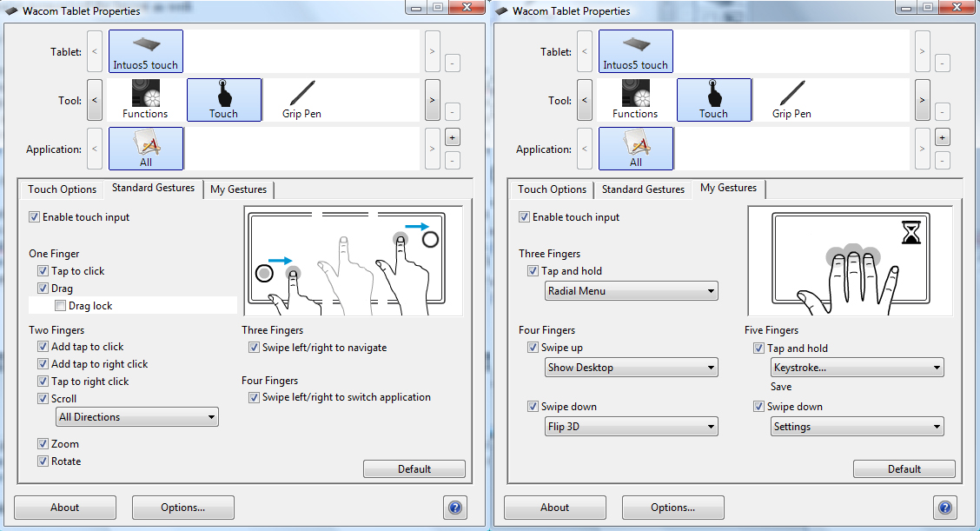Image resolution: width=980 pixels, height=531 pixels.
Task: Select All application icon in left window
Action: click(x=146, y=149)
